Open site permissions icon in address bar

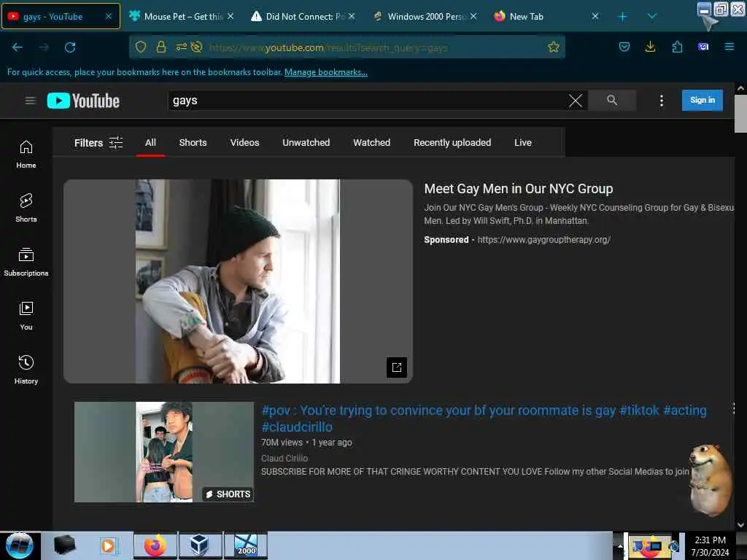[x=182, y=47]
